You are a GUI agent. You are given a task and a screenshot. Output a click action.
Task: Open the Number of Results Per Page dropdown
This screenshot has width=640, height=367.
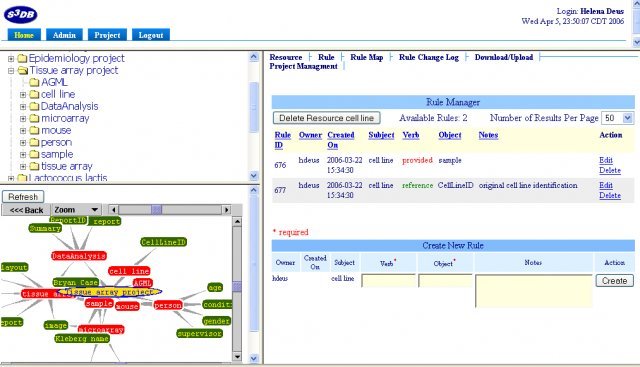(x=618, y=118)
